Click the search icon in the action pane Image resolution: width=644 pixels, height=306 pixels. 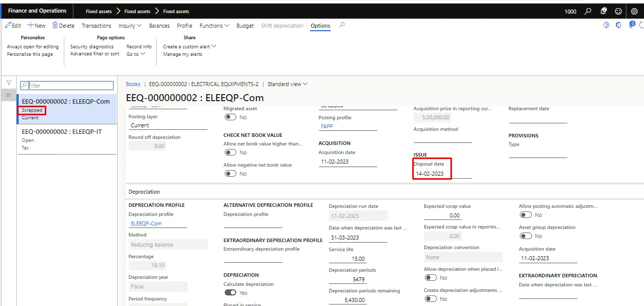[342, 25]
